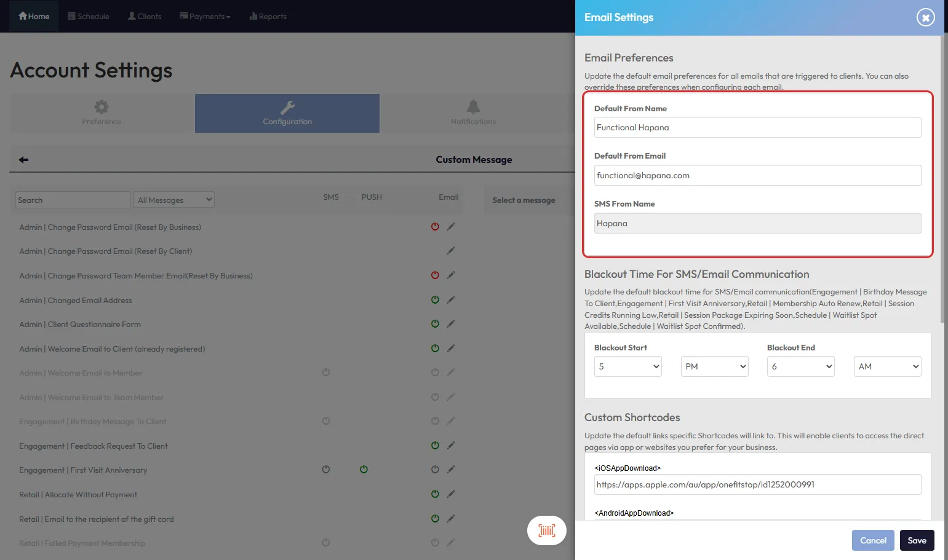Toggle email power for Change Password (Reset By Business)
The width and height of the screenshot is (948, 560).
(x=435, y=227)
